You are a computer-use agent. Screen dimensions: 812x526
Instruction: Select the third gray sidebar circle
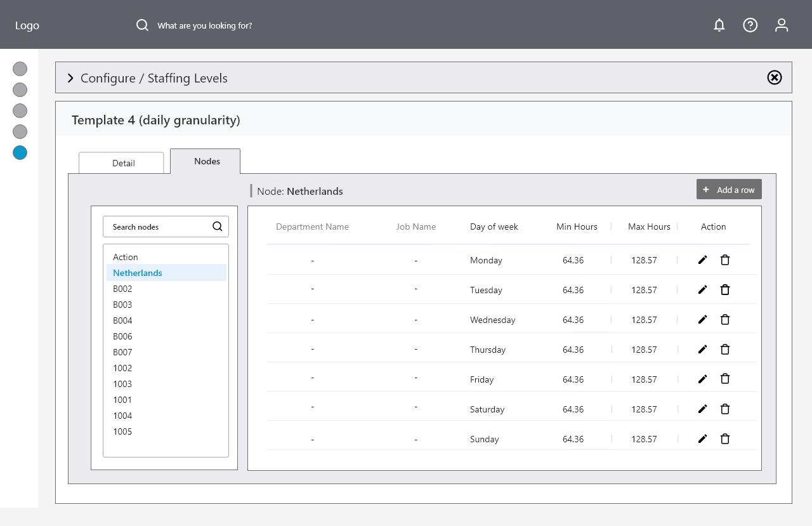coord(20,110)
